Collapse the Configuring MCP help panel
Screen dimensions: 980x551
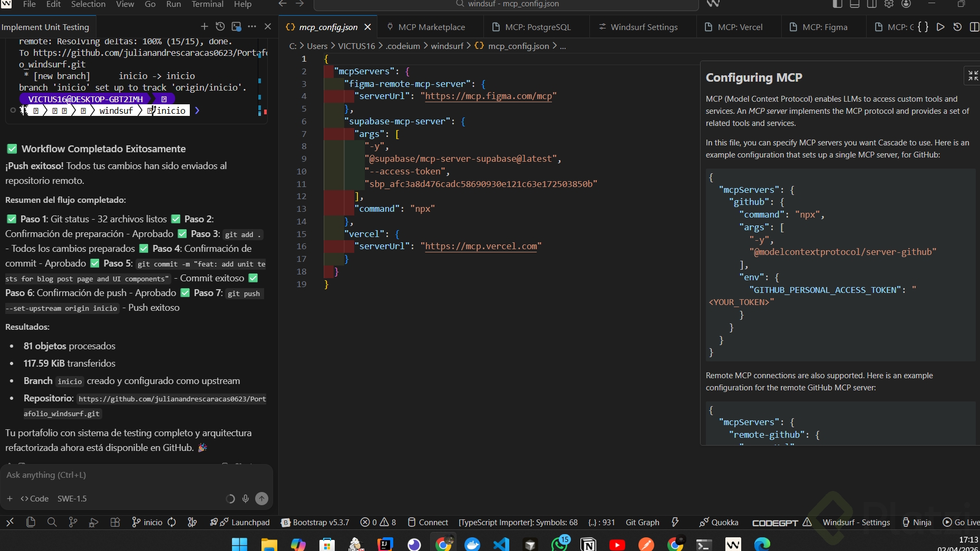pyautogui.click(x=973, y=76)
